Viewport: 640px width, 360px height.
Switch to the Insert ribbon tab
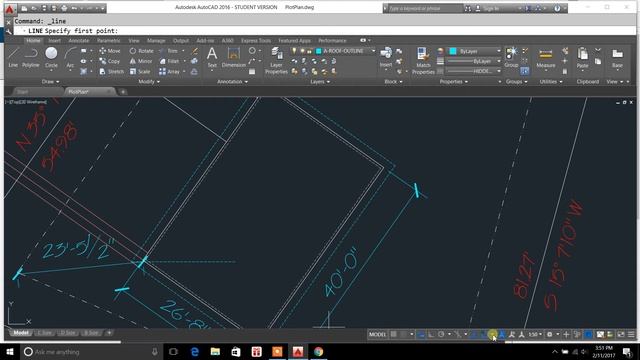tap(54, 40)
